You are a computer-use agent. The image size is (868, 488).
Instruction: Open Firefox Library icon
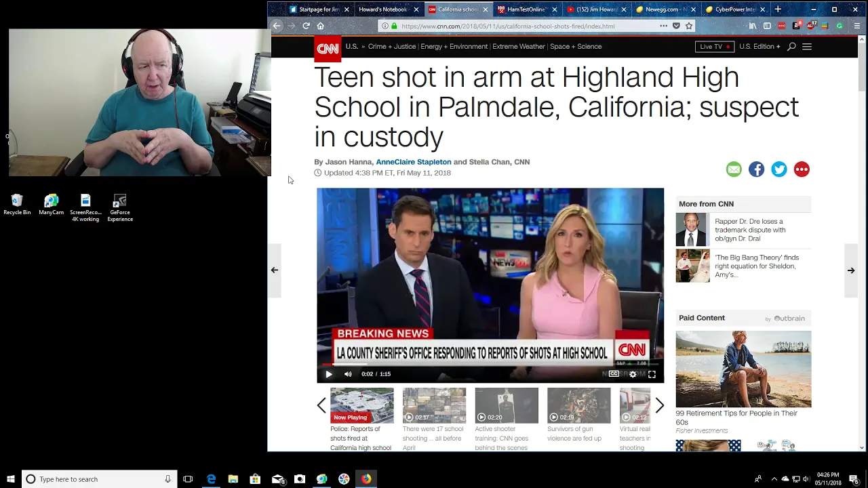pyautogui.click(x=753, y=26)
